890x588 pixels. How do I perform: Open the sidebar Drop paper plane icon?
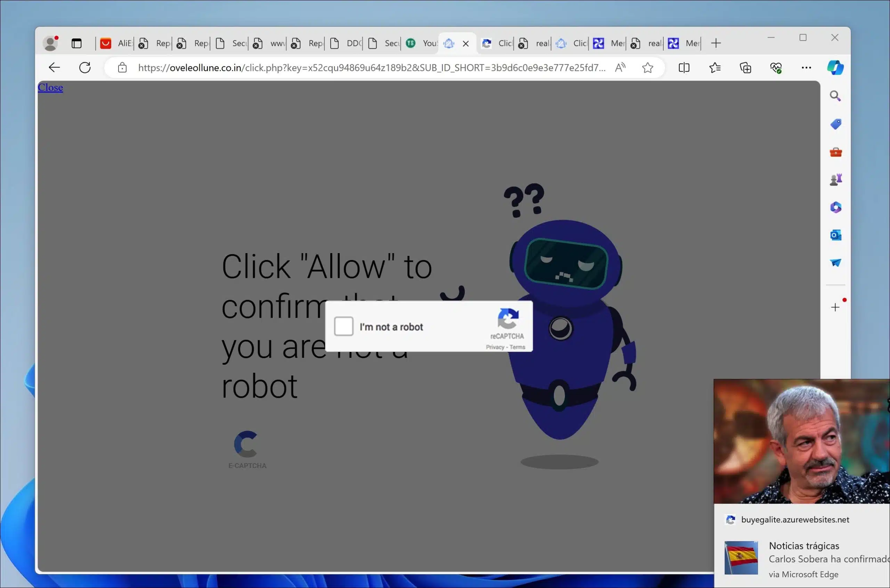point(835,263)
